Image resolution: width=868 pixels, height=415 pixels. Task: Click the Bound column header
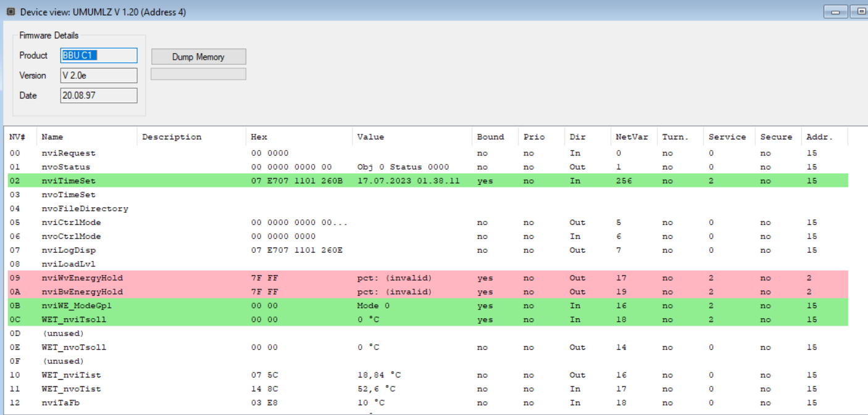tap(495, 137)
